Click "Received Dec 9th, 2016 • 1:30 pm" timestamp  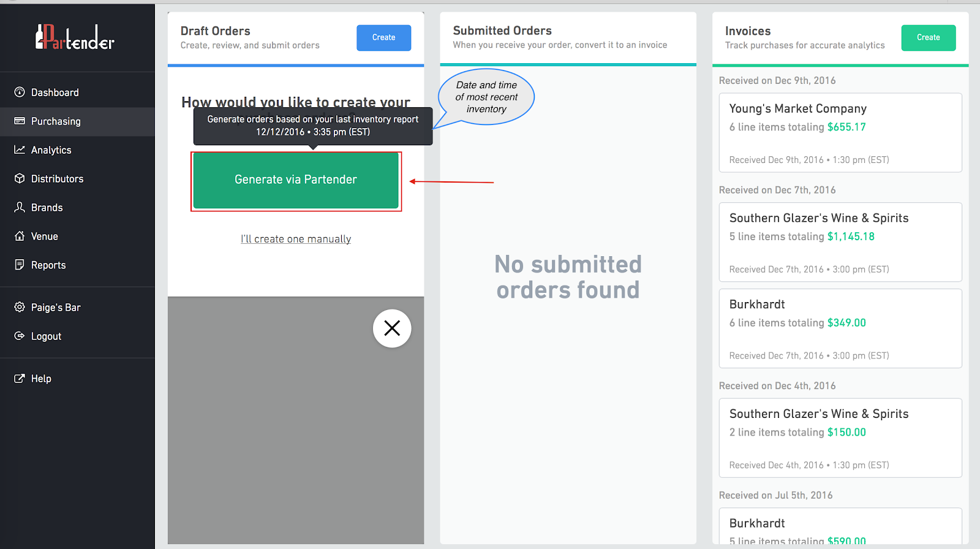coord(809,160)
